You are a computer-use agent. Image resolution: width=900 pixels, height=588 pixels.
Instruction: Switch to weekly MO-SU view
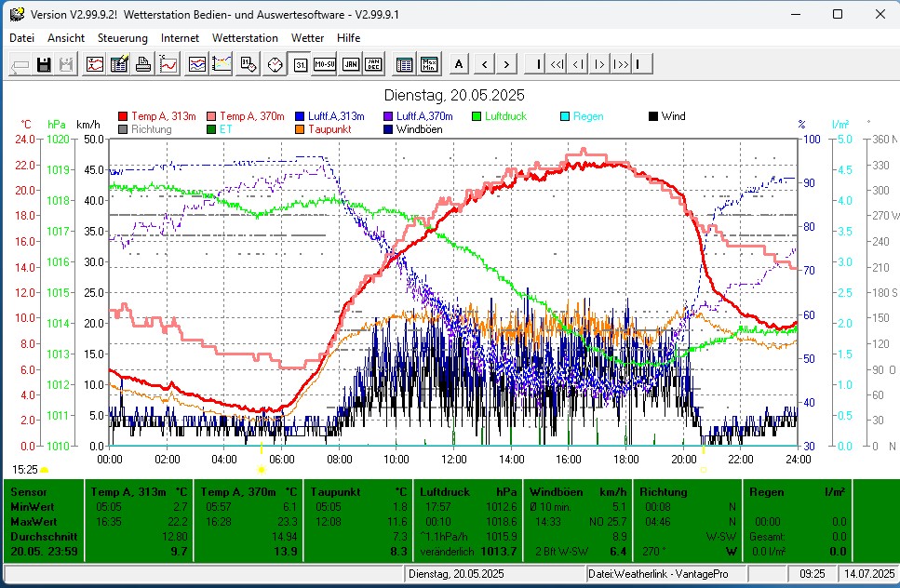point(324,64)
